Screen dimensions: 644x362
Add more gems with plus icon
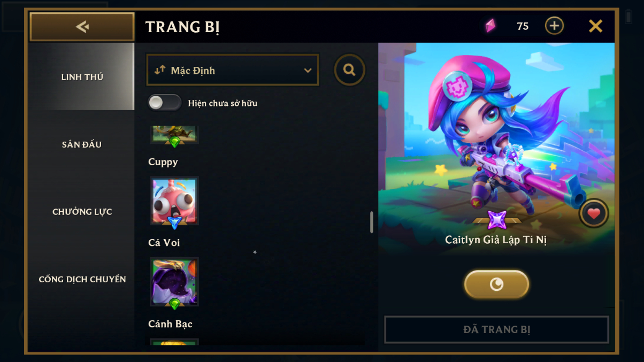click(554, 26)
